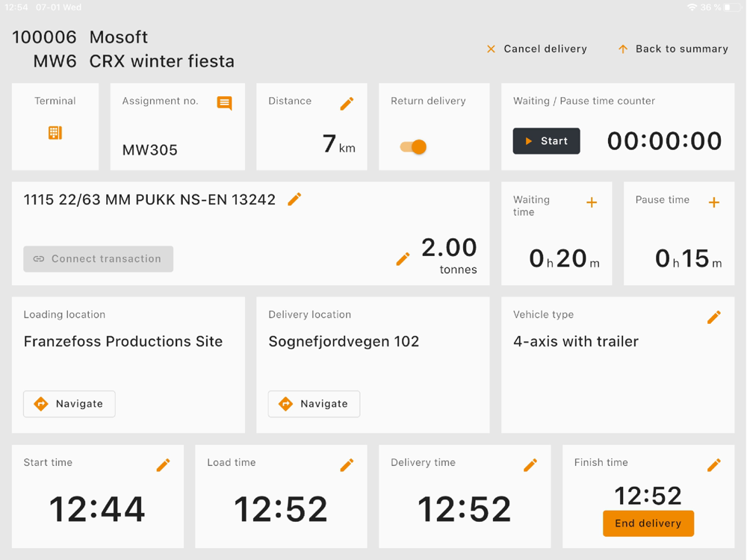Edit the Vehicle type
747x560 pixels.
coord(713,317)
